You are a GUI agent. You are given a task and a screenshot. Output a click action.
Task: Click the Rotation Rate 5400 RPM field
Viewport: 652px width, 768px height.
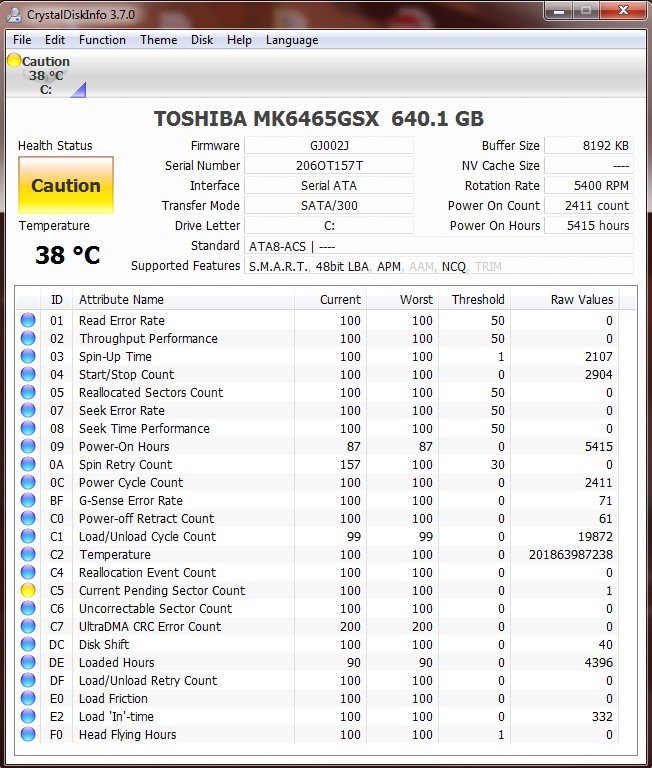[589, 186]
